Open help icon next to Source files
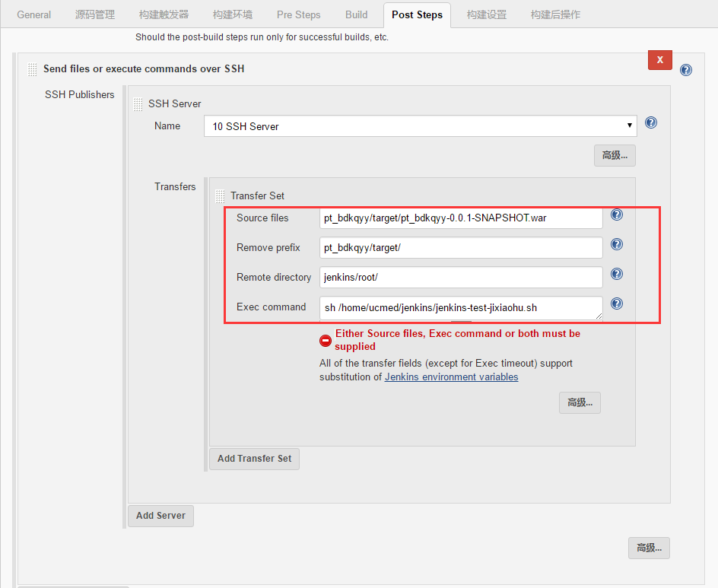Screen dimensions: 718x588 [x=617, y=215]
